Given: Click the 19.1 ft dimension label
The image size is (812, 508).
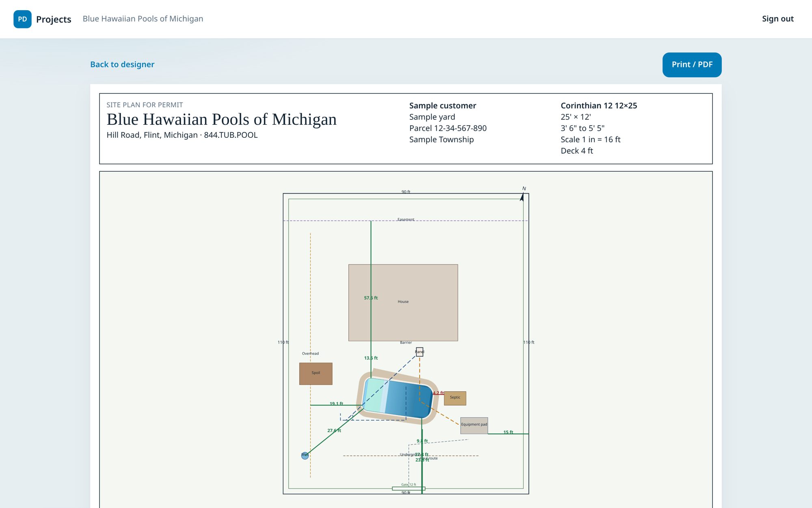Looking at the screenshot, I should point(336,404).
